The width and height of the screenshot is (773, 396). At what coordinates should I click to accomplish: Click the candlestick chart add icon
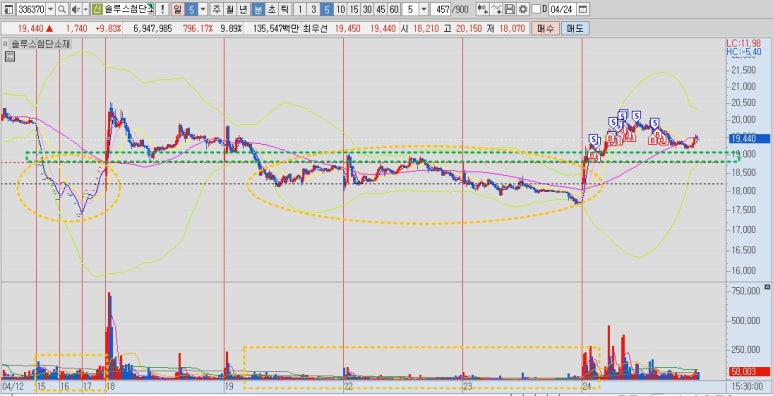[x=484, y=9]
